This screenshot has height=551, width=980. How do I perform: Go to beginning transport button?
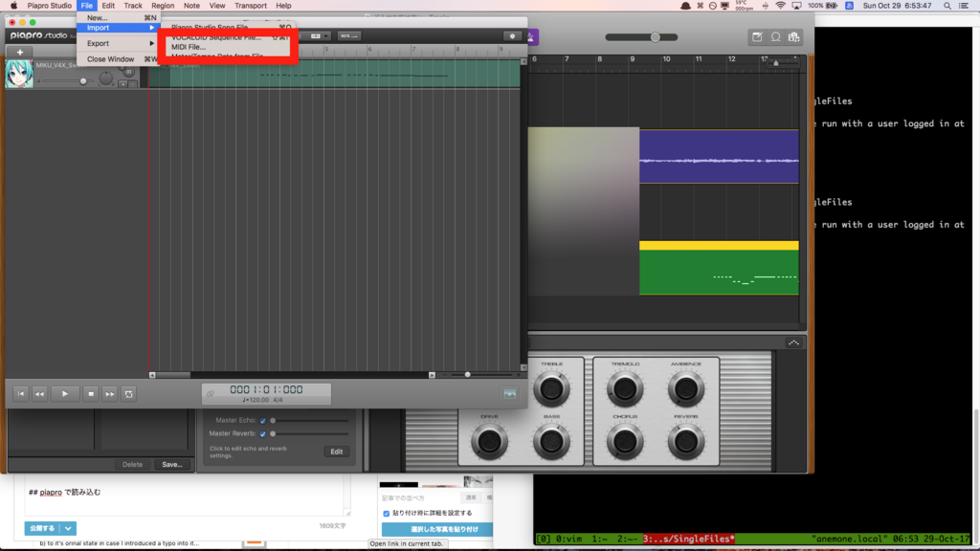[21, 394]
